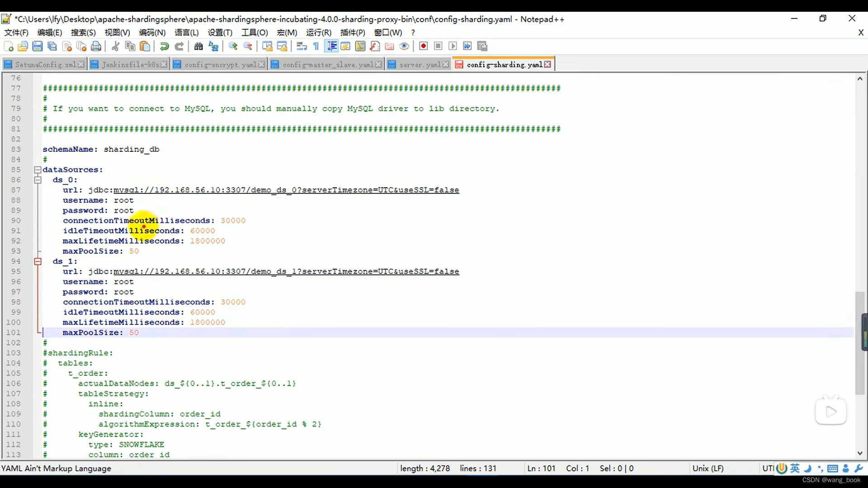
Task: Scroll down in the editor area
Action: [x=860, y=454]
